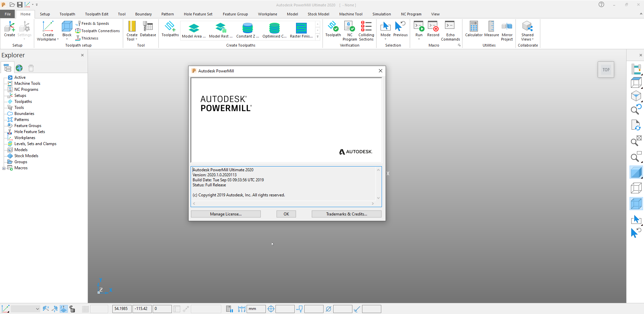Run Toolpath verification

click(x=333, y=29)
